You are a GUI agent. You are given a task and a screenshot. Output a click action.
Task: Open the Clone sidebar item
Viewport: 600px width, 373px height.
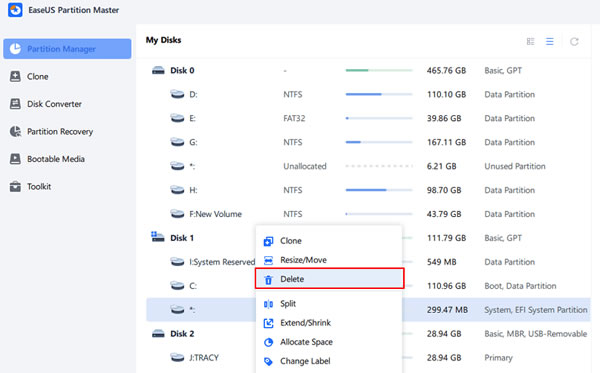pos(67,77)
